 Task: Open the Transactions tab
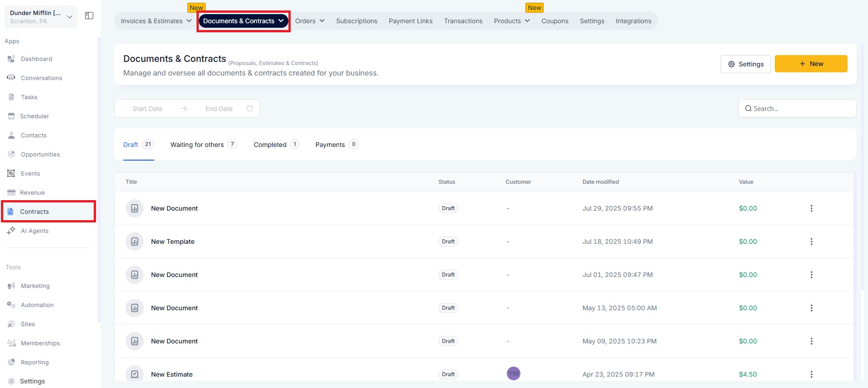[x=463, y=21]
